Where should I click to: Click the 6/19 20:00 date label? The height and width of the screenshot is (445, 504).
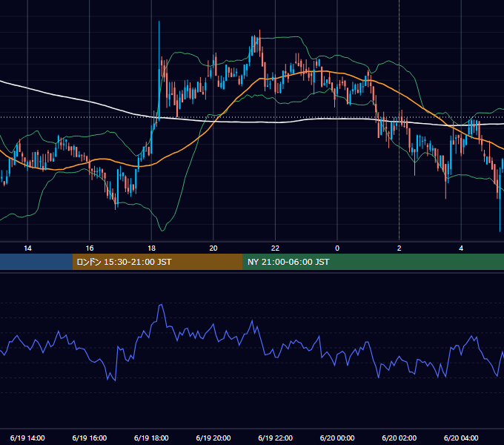(x=213, y=438)
